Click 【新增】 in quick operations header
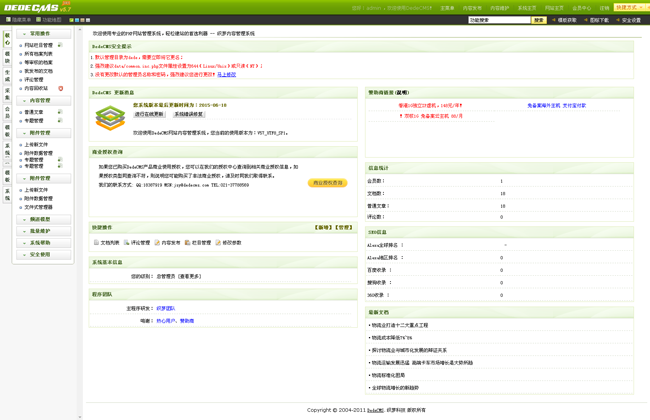 323,228
